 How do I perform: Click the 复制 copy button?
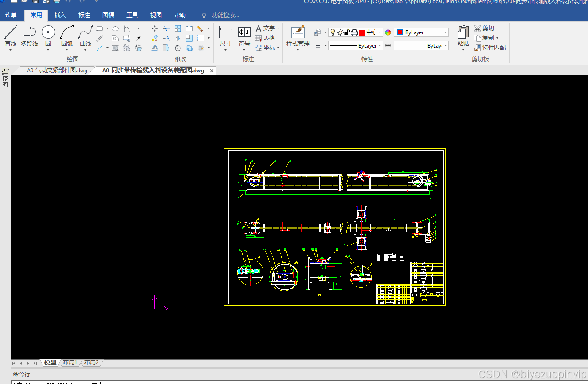pyautogui.click(x=484, y=38)
